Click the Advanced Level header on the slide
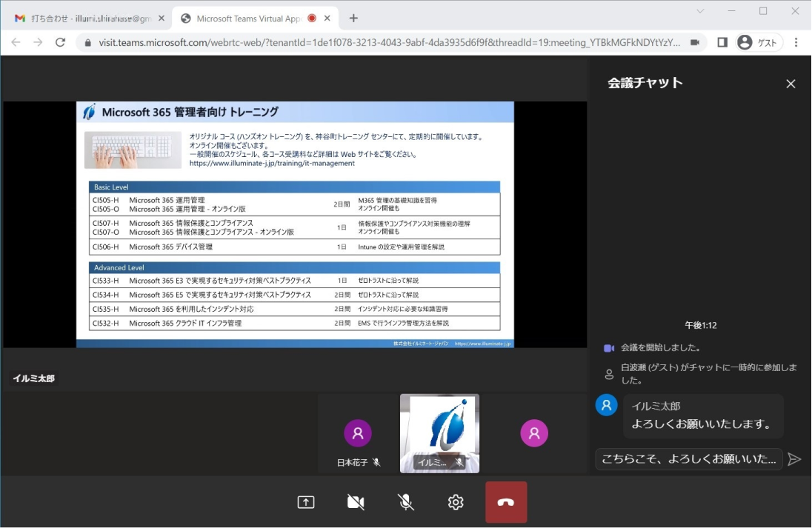This screenshot has width=812, height=528. [295, 267]
